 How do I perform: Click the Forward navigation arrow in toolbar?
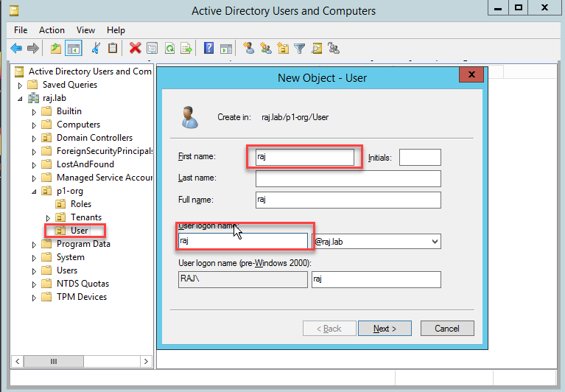pyautogui.click(x=33, y=48)
